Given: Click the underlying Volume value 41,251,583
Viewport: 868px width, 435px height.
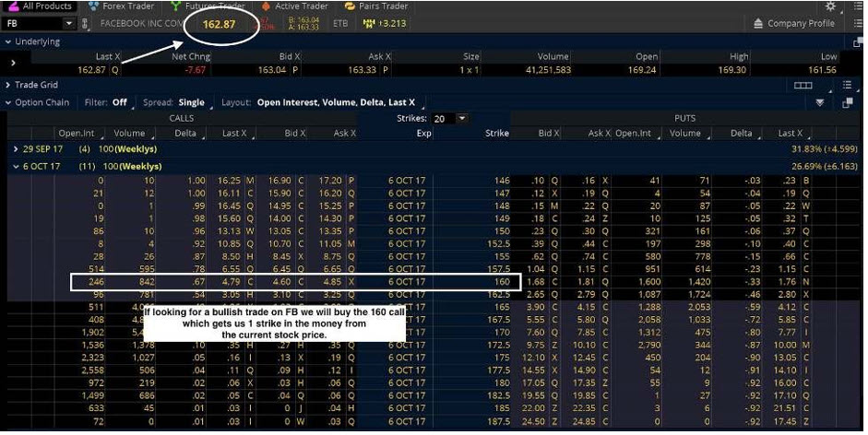Looking at the screenshot, I should 548,70.
